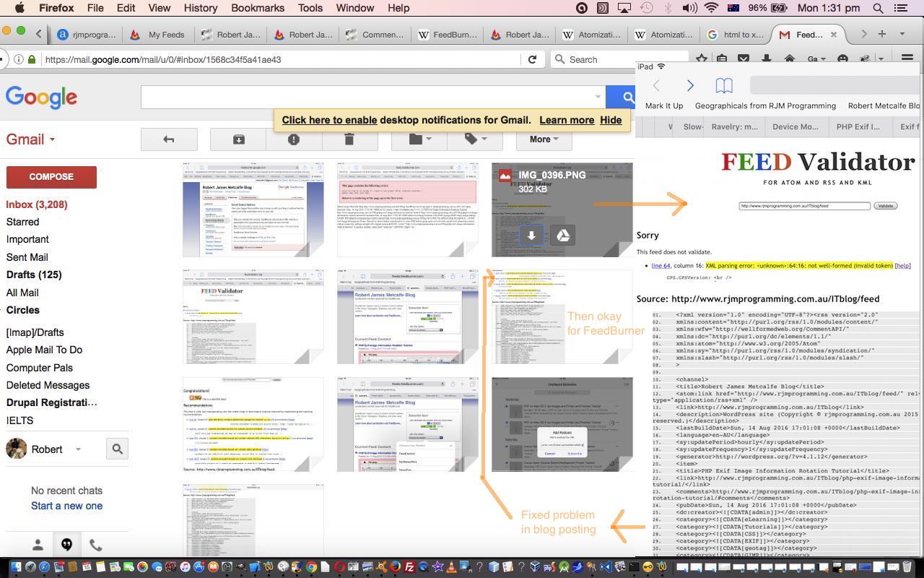Image resolution: width=924 pixels, height=578 pixels.
Task: Search for people in Hangouts
Action: point(117,449)
